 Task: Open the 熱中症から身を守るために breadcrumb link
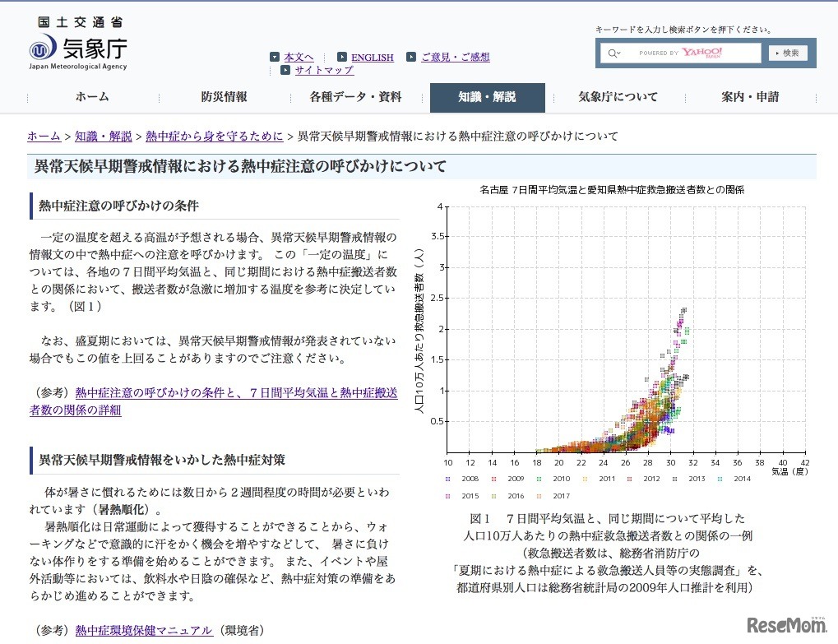coord(213,137)
